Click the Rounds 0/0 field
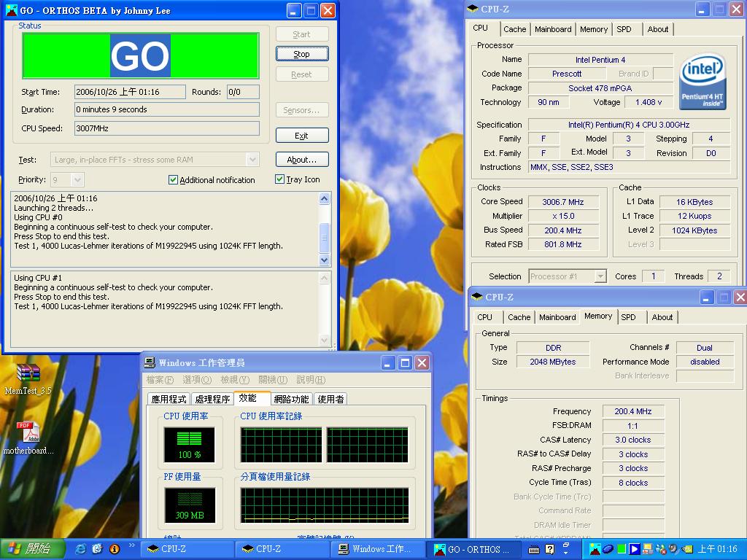747x560 pixels. coord(243,92)
